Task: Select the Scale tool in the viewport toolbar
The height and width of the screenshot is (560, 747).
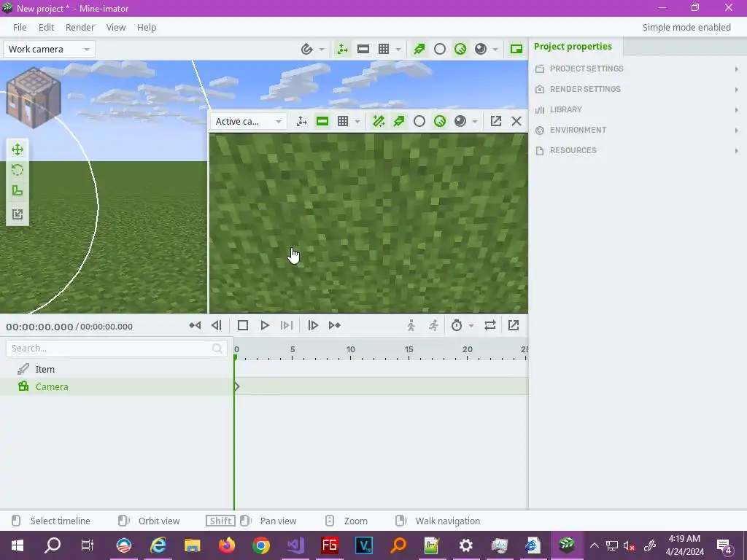Action: 18,191
